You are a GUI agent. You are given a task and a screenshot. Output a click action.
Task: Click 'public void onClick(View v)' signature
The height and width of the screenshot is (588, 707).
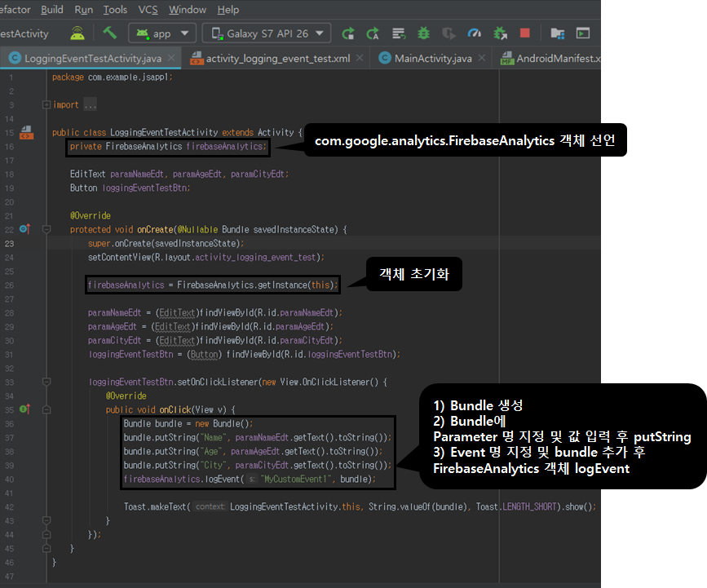coord(166,410)
